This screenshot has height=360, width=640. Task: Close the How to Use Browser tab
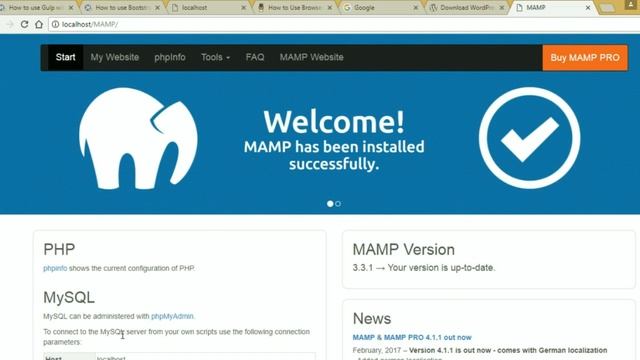click(329, 8)
